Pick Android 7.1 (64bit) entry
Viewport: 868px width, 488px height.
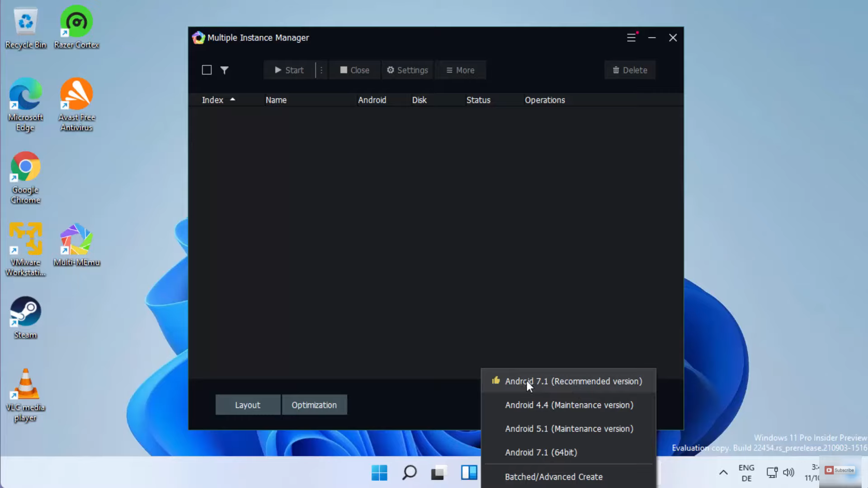point(541,453)
